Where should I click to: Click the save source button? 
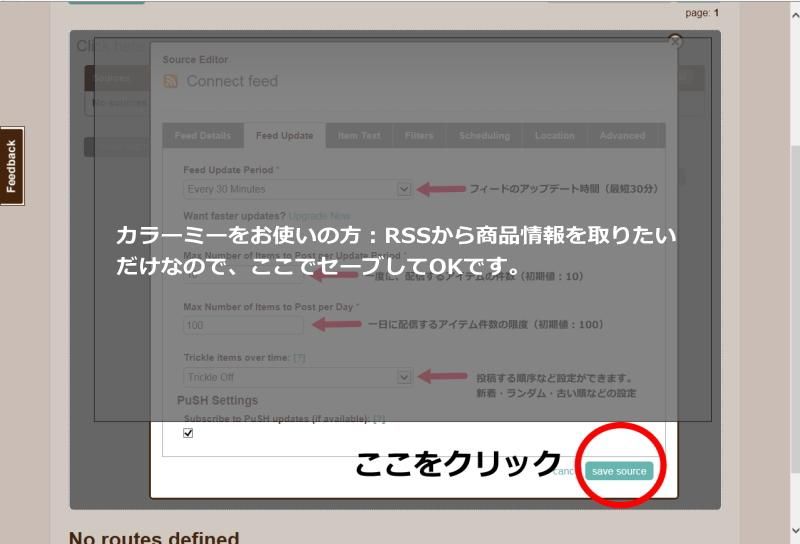point(618,471)
